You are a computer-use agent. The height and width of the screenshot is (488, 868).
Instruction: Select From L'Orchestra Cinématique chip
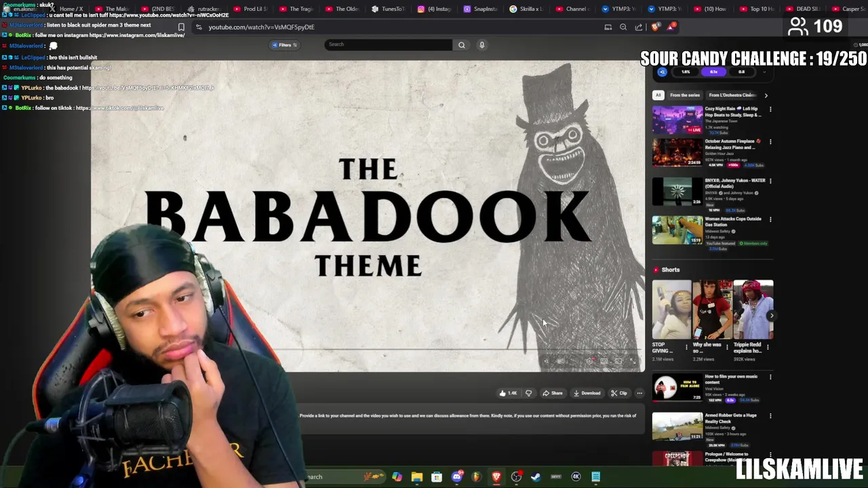coord(732,95)
